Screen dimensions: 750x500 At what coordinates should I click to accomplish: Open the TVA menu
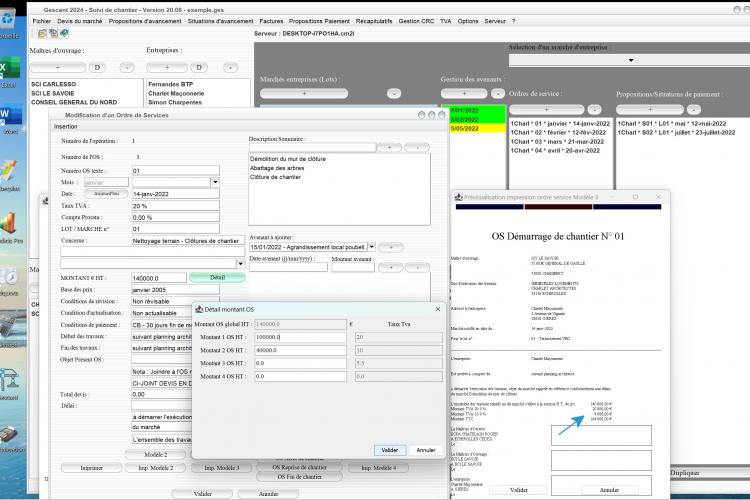(x=445, y=21)
